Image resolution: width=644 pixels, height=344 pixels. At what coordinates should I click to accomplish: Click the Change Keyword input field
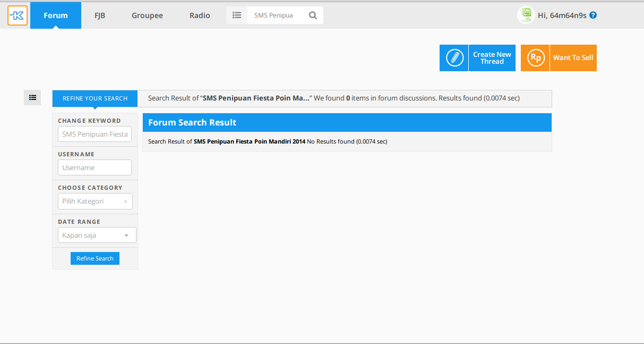[95, 134]
